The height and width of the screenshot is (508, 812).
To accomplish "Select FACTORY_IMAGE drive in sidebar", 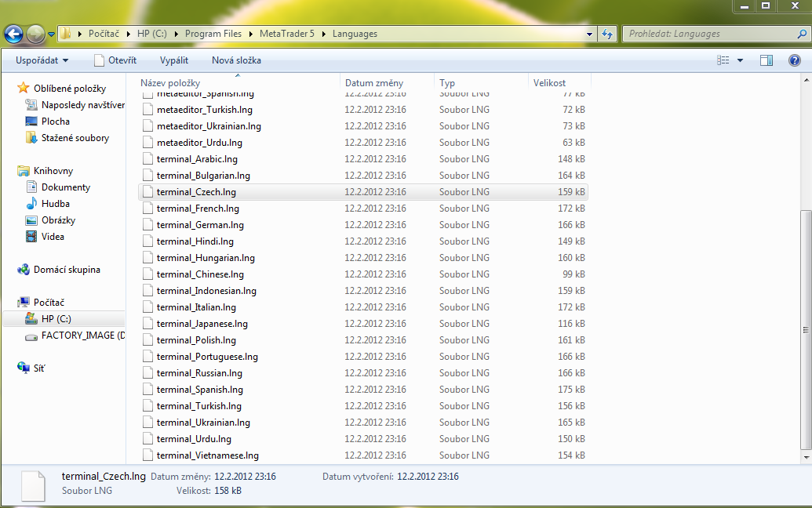I will [82, 336].
